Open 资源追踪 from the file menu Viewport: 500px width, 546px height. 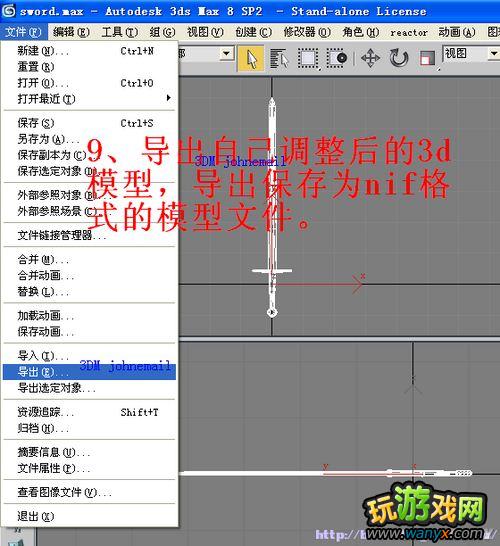click(89, 412)
